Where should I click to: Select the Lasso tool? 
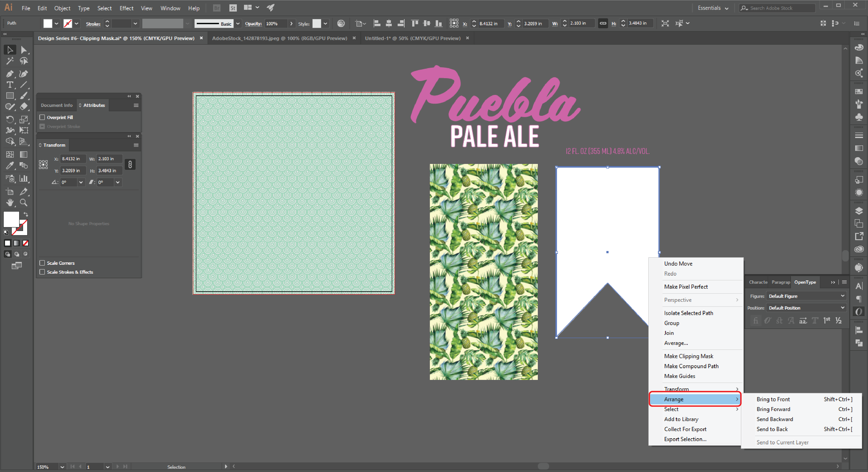click(x=24, y=61)
